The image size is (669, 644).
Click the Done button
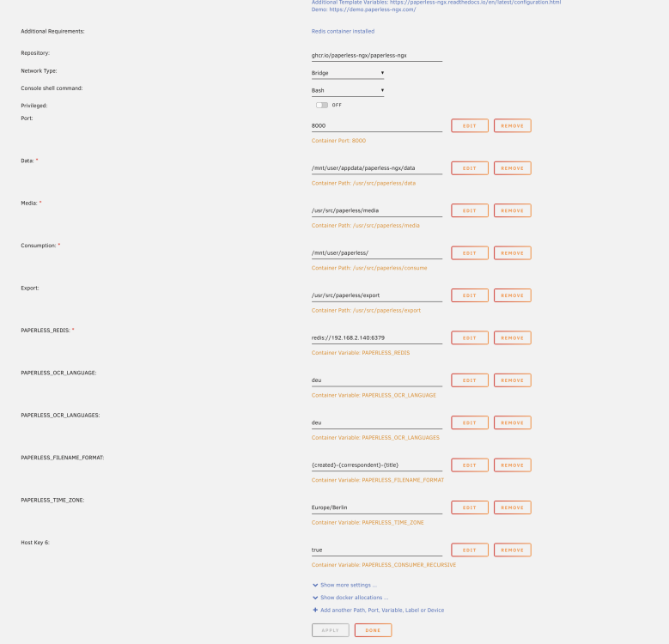coord(373,630)
